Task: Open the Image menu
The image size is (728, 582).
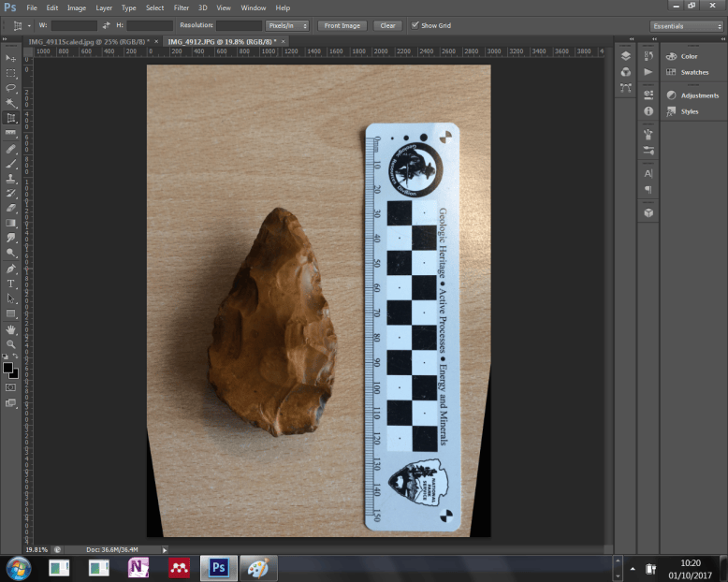Action: point(77,7)
